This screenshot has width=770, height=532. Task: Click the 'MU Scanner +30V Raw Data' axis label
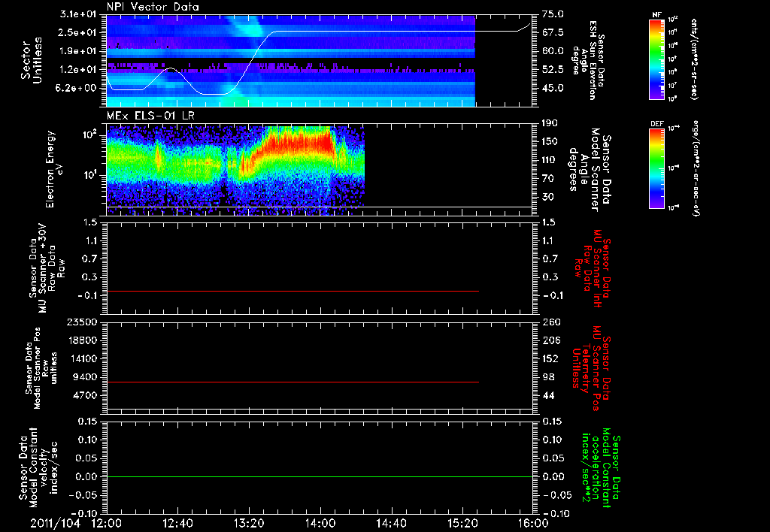pos(46,269)
